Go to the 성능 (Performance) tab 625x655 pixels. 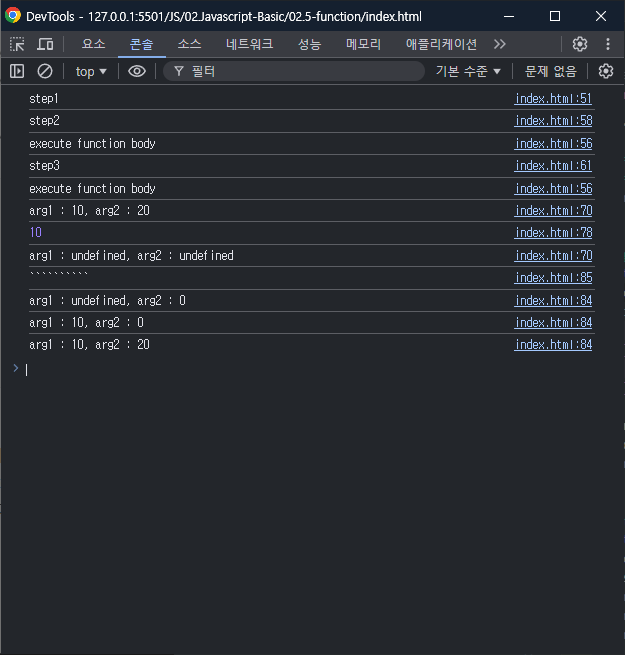coord(309,44)
